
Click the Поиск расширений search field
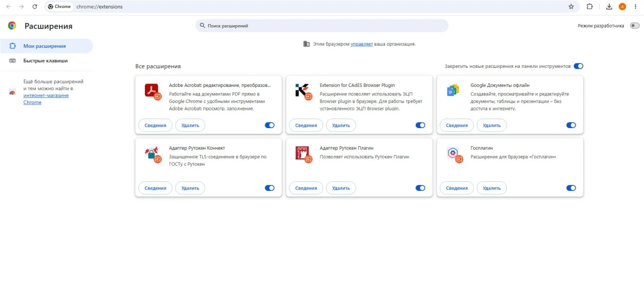(322, 26)
